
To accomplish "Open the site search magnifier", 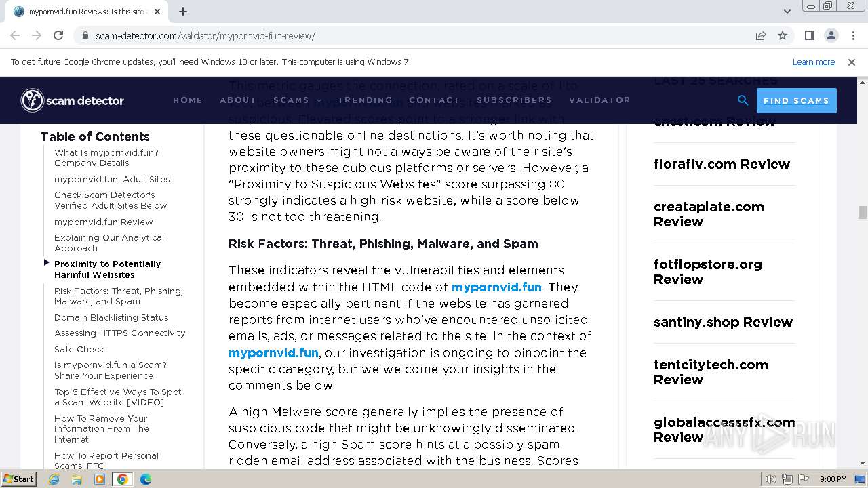I will pos(743,100).
